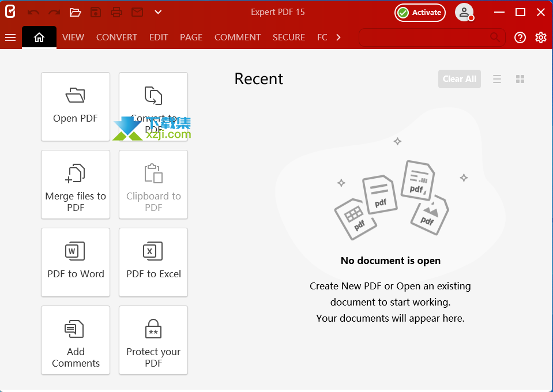The width and height of the screenshot is (553, 392).
Task: Click the PDF to Word tile
Action: point(76,262)
